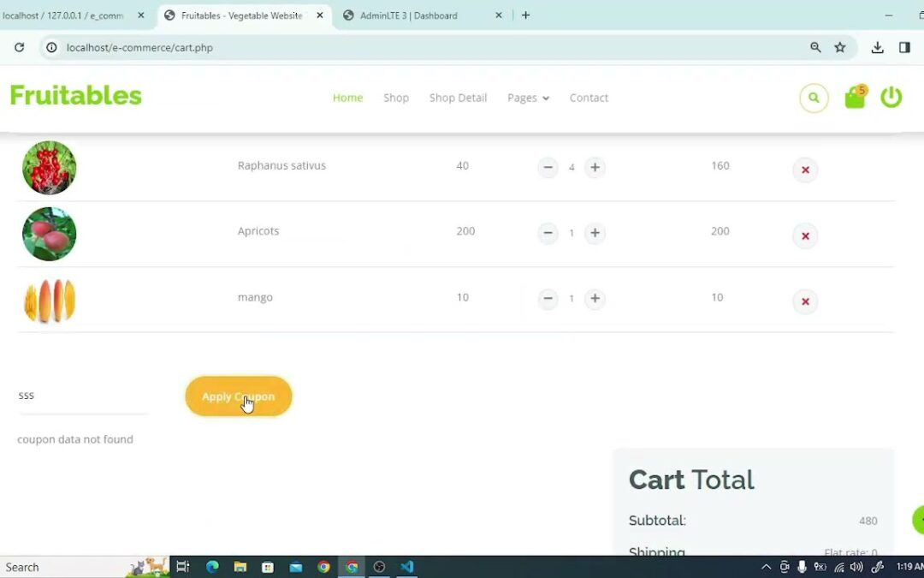This screenshot has width=924, height=578.
Task: Decrease quantity of Apricots
Action: click(548, 233)
